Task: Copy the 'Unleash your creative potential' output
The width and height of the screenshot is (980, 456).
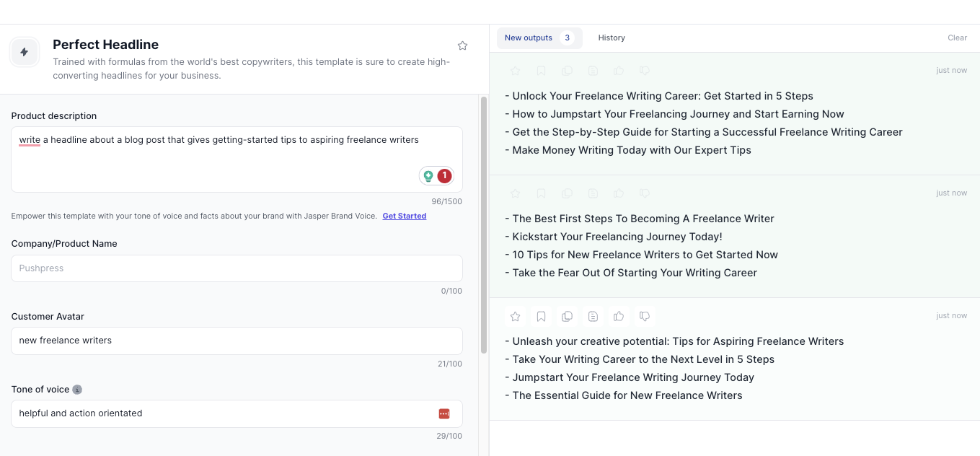Action: click(567, 316)
